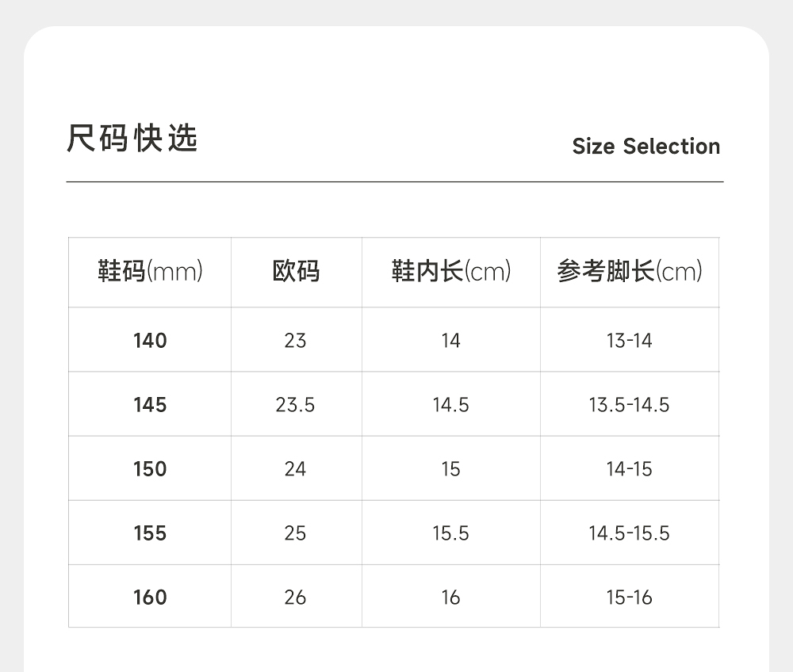Pick shoe size 160 cell
Image resolution: width=793 pixels, height=672 pixels.
click(x=150, y=598)
